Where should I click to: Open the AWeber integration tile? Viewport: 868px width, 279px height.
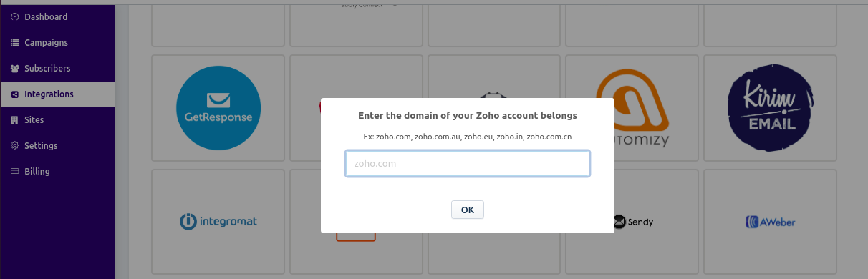click(x=771, y=222)
